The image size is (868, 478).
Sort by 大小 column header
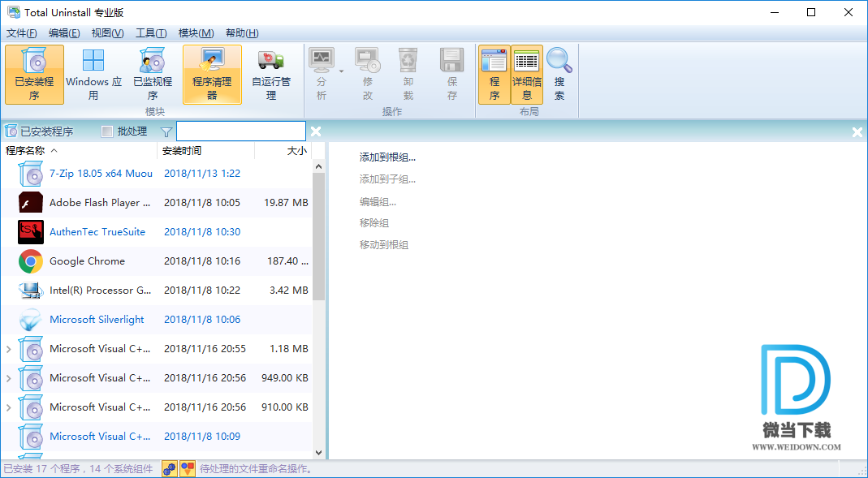pos(283,150)
